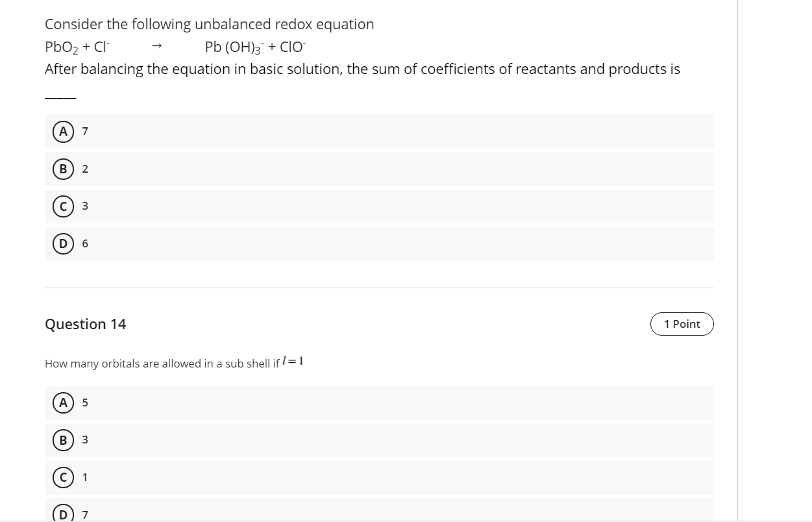Click the circled B icon under Question 14

click(x=62, y=440)
